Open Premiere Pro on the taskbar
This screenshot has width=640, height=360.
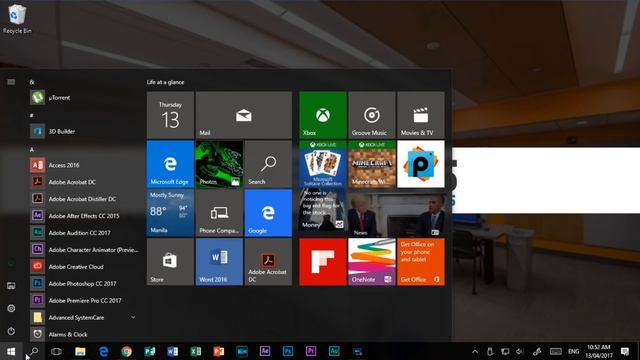[x=311, y=351]
